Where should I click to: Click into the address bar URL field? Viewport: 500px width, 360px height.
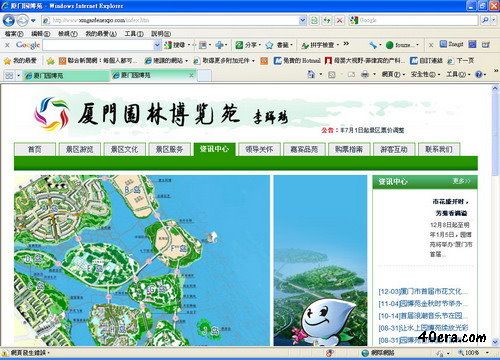coord(170,20)
